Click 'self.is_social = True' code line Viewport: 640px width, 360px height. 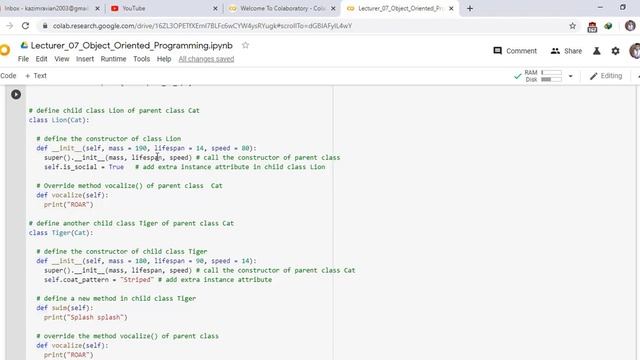[84, 167]
